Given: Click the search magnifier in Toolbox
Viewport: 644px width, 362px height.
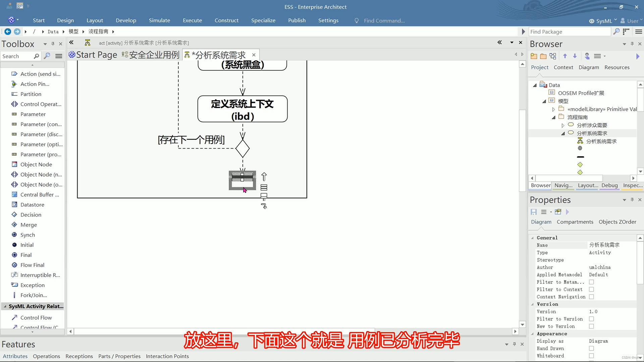Looking at the screenshot, I should tap(47, 56).
